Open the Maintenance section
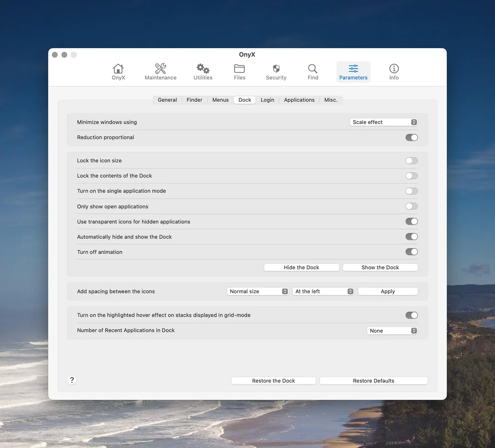 tap(160, 71)
